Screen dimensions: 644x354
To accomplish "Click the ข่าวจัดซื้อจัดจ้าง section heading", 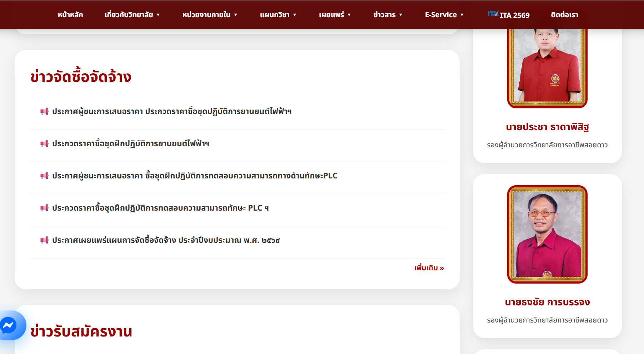I will pos(81,77).
